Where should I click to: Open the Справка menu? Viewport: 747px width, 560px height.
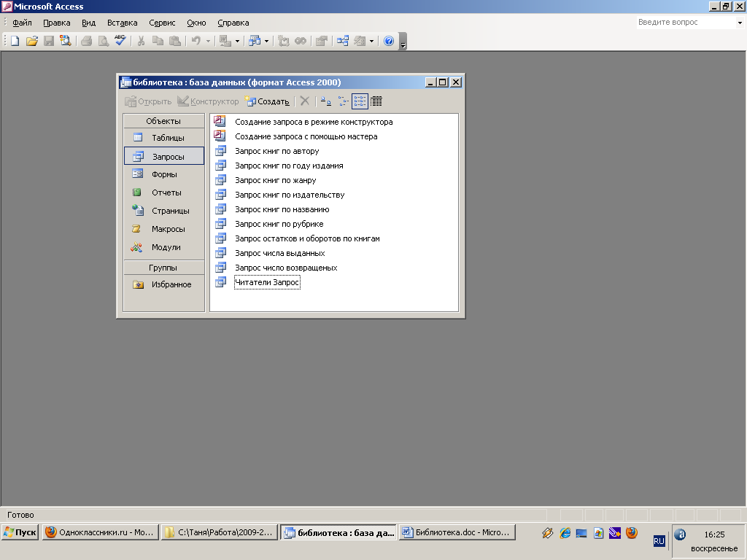(x=233, y=23)
